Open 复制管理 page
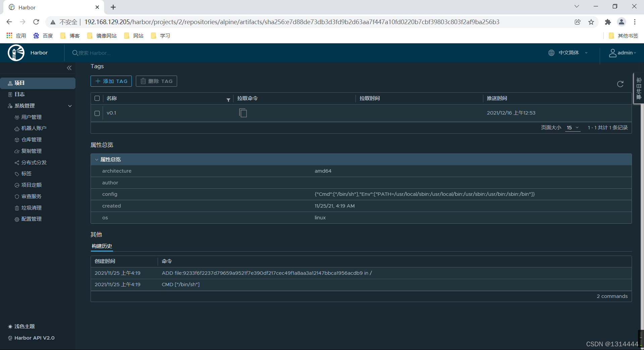644x350 pixels. (x=31, y=151)
